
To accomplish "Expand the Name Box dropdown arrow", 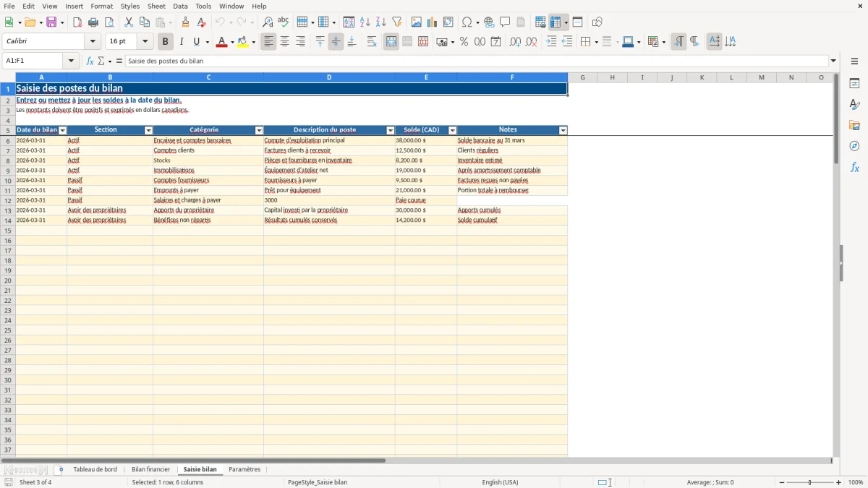I will [x=71, y=61].
